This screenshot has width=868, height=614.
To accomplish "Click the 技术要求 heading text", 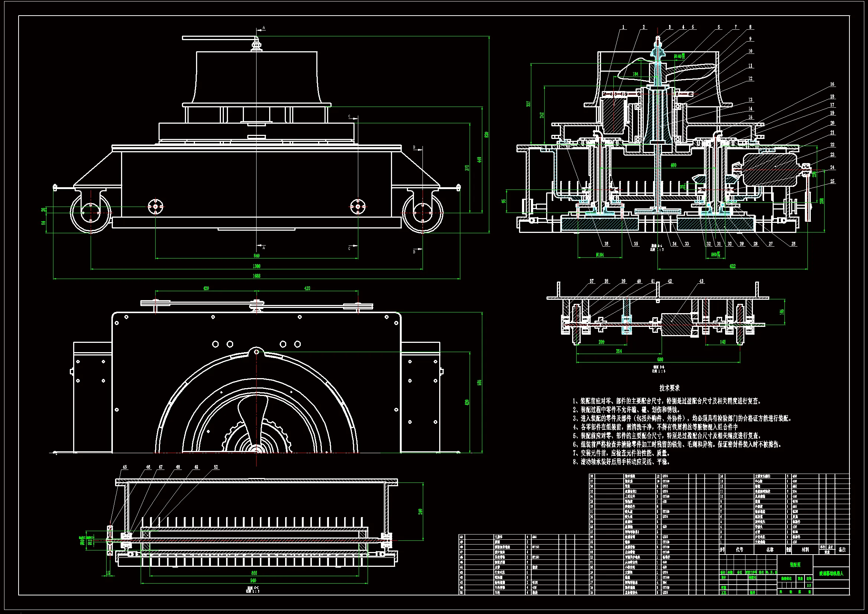I will click(669, 388).
